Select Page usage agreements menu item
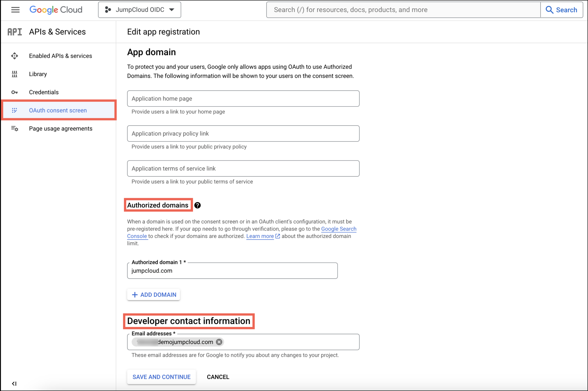 (61, 128)
